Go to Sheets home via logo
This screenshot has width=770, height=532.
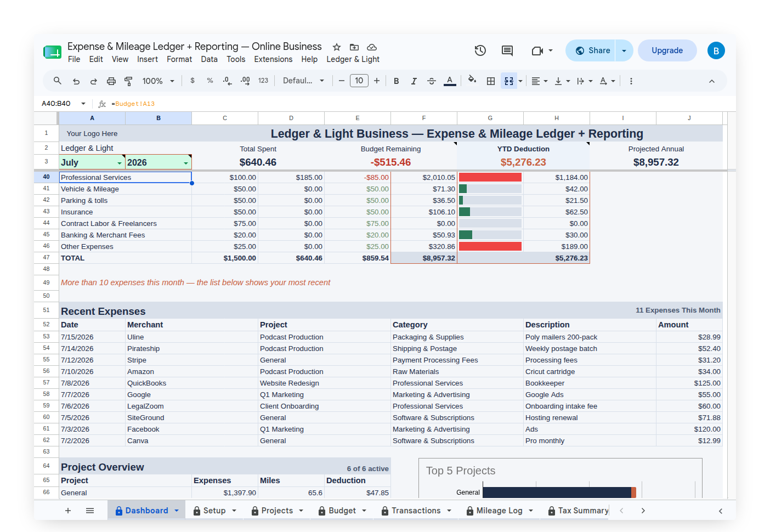pos(53,52)
